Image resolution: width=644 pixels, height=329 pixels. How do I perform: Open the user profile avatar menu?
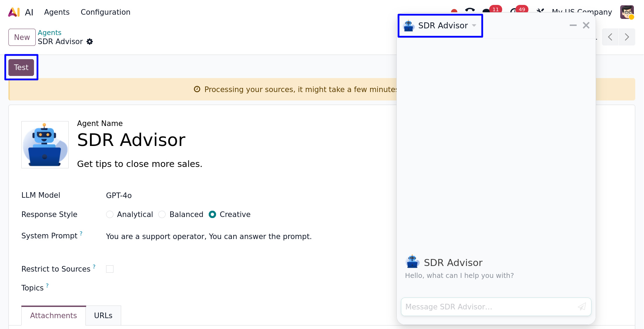tap(627, 12)
